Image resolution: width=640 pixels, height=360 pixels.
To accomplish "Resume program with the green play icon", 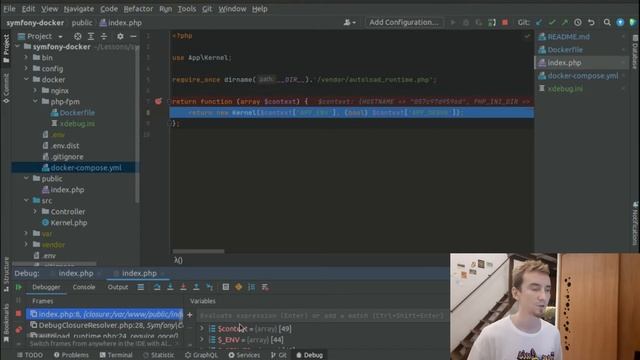I will 18,287.
